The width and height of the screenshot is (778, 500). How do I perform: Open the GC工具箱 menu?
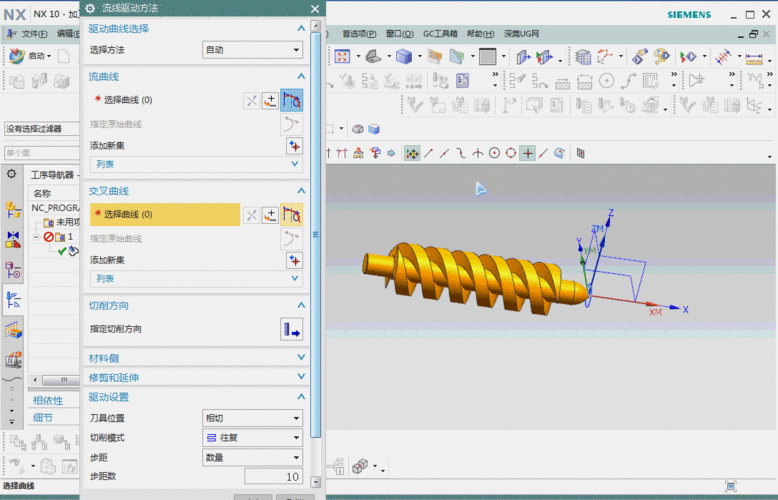coord(441,33)
